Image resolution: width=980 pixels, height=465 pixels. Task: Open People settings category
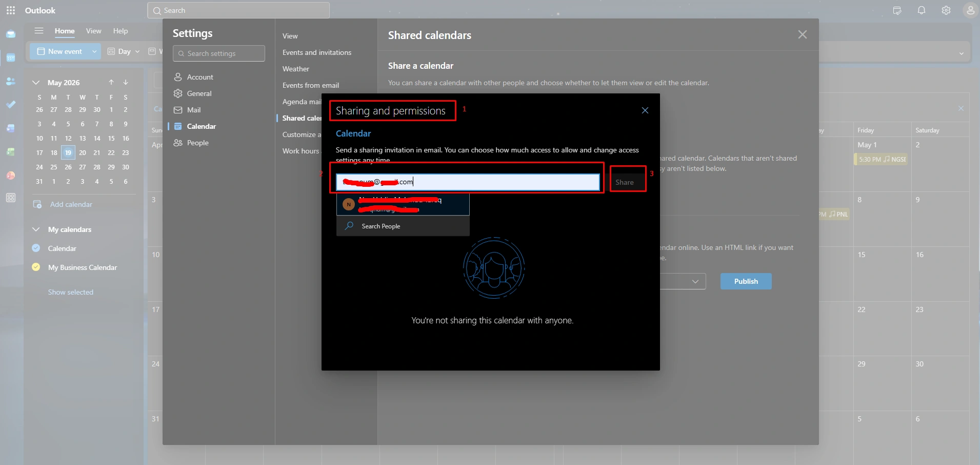(x=219, y=143)
